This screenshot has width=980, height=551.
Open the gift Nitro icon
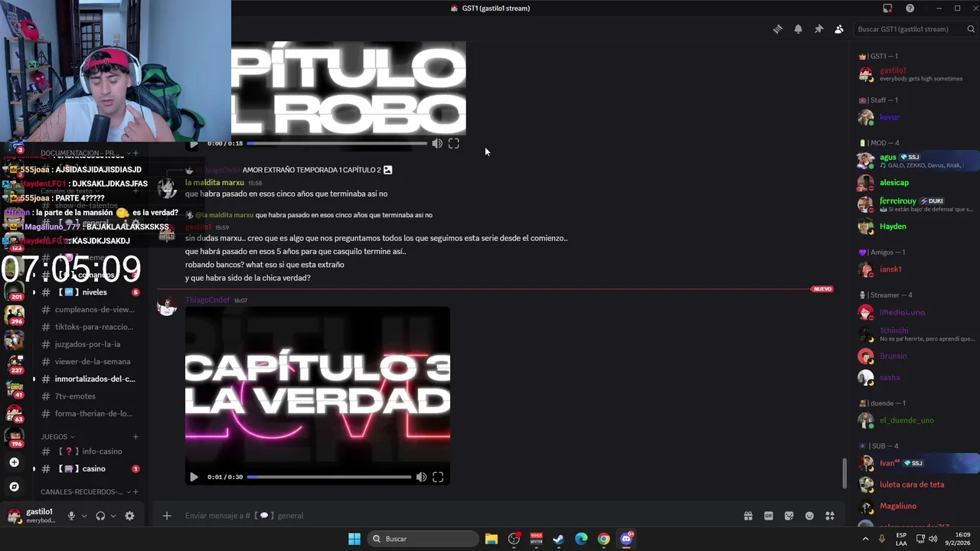(748, 516)
